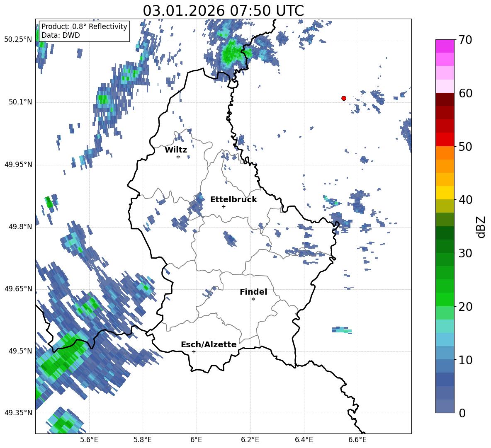
Task: Click the 50.25°N latitude label
Action: tap(18, 39)
